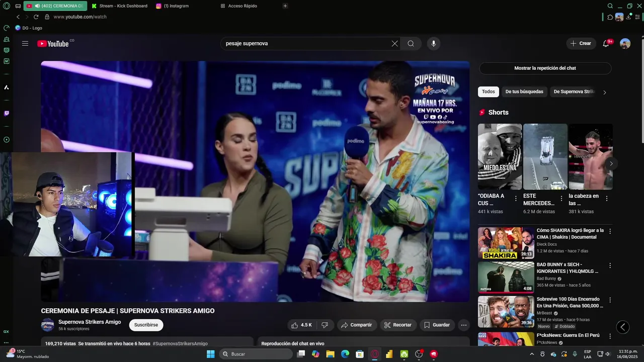The image size is (644, 362).
Task: Open options menu for the Shakira documentary
Action: click(x=610, y=231)
